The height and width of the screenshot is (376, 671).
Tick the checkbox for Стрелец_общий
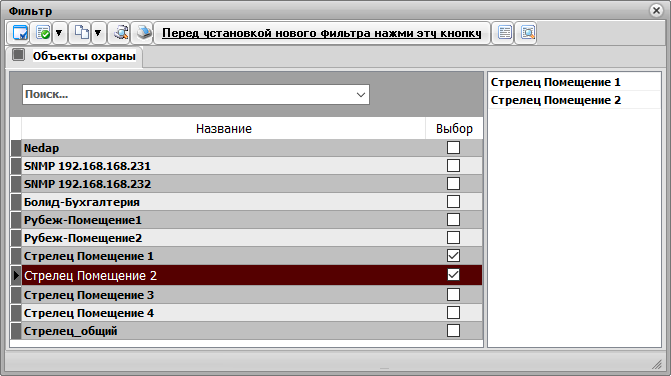point(453,330)
